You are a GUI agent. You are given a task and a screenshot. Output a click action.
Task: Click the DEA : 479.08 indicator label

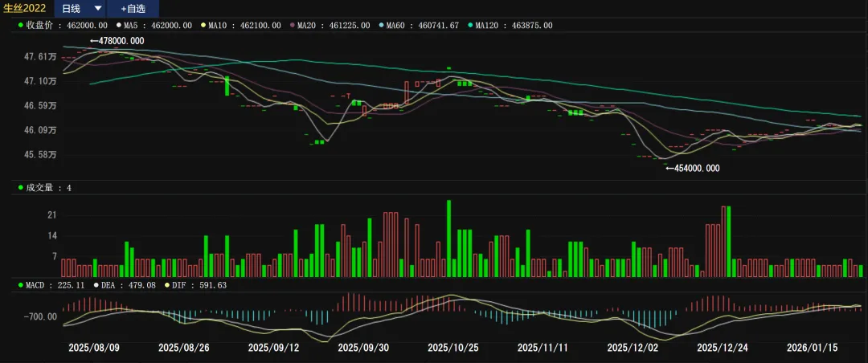[125, 285]
